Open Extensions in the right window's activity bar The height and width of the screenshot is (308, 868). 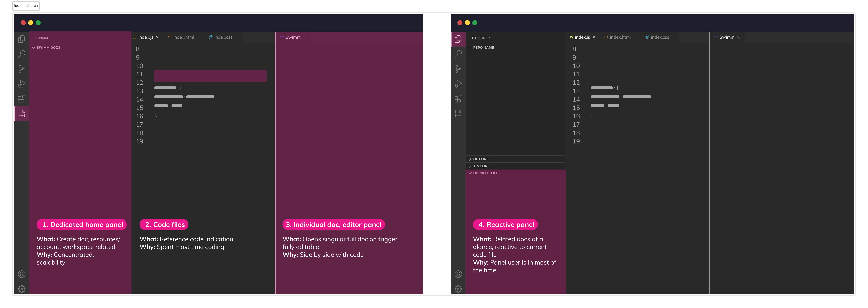click(x=458, y=99)
